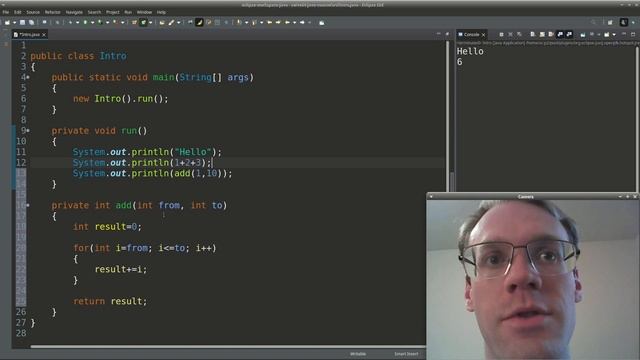Click the Back navigation arrow icon
Image resolution: width=640 pixels, height=360 pixels.
coord(287,22)
